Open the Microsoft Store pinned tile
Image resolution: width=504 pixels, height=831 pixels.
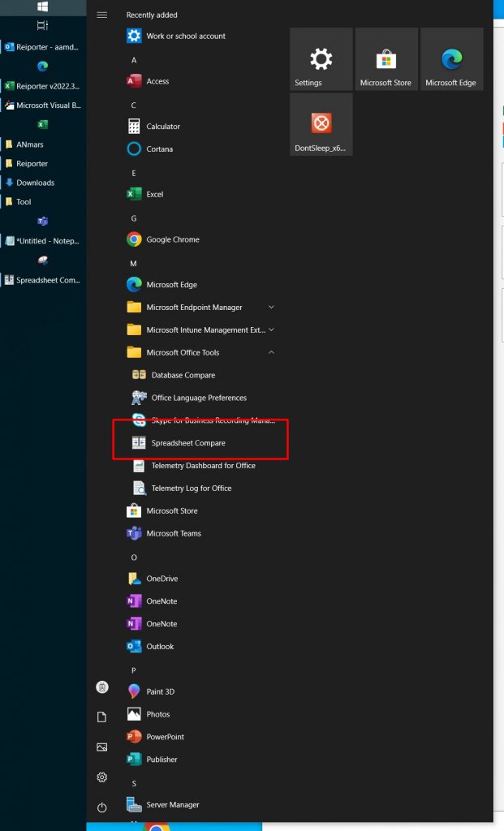(x=386, y=59)
